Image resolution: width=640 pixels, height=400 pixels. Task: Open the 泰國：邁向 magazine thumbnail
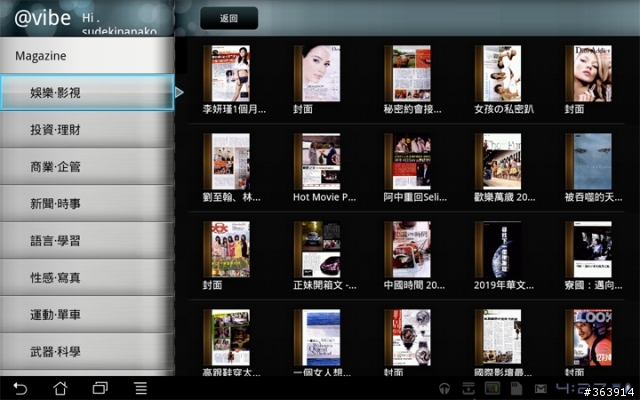[x=589, y=249]
